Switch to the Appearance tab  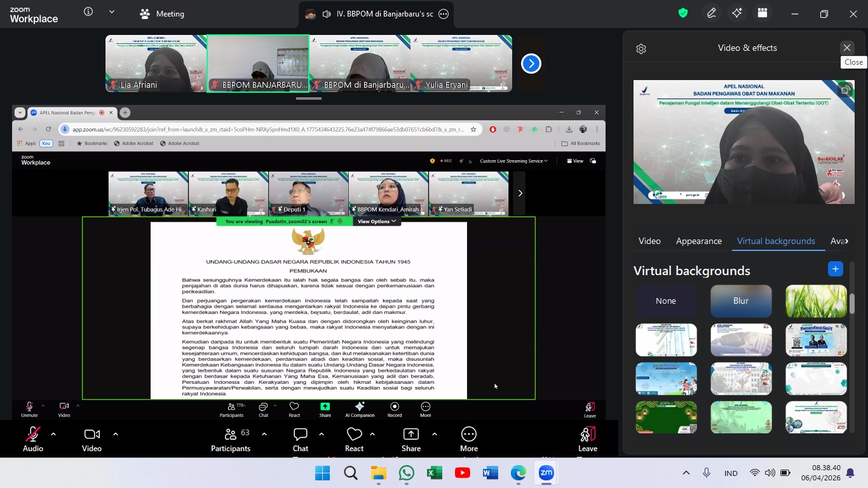coord(698,241)
